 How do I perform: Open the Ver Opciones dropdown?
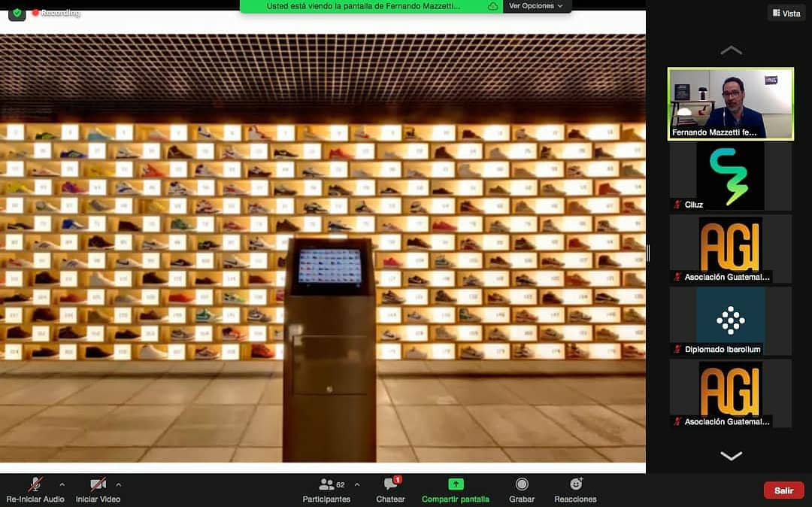[x=536, y=6]
